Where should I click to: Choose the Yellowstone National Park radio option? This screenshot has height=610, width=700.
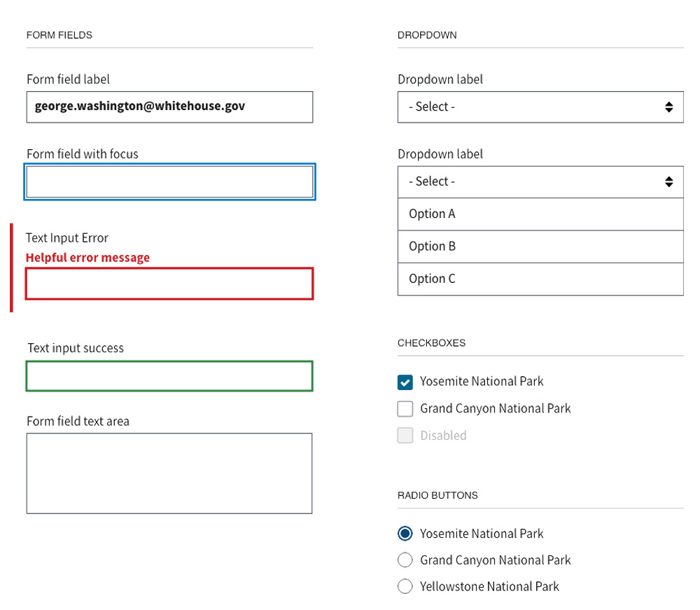coord(405,586)
